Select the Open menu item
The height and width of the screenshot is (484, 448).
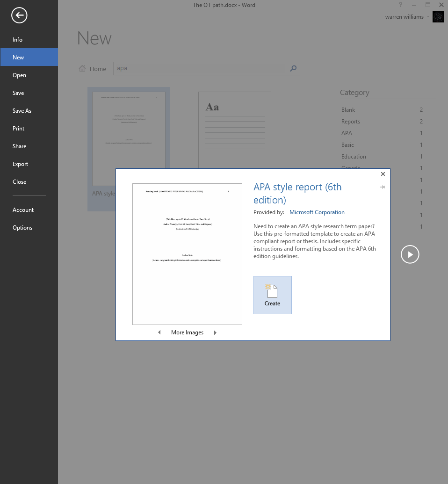click(x=19, y=75)
